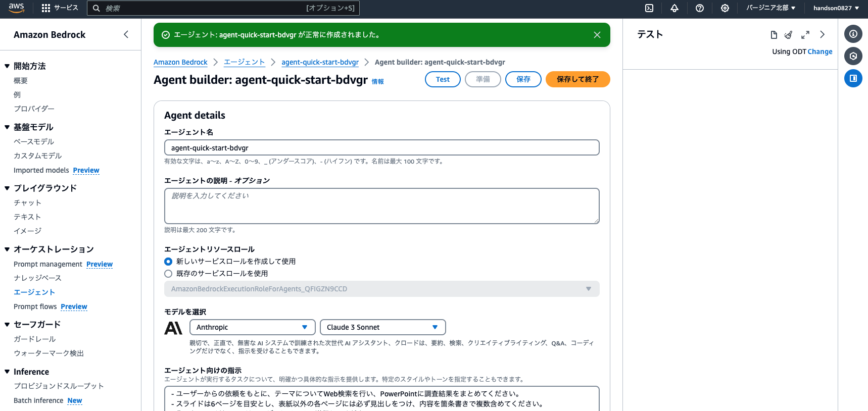Collapse the Inference section
Image resolution: width=868 pixels, height=411 pixels.
[7, 372]
